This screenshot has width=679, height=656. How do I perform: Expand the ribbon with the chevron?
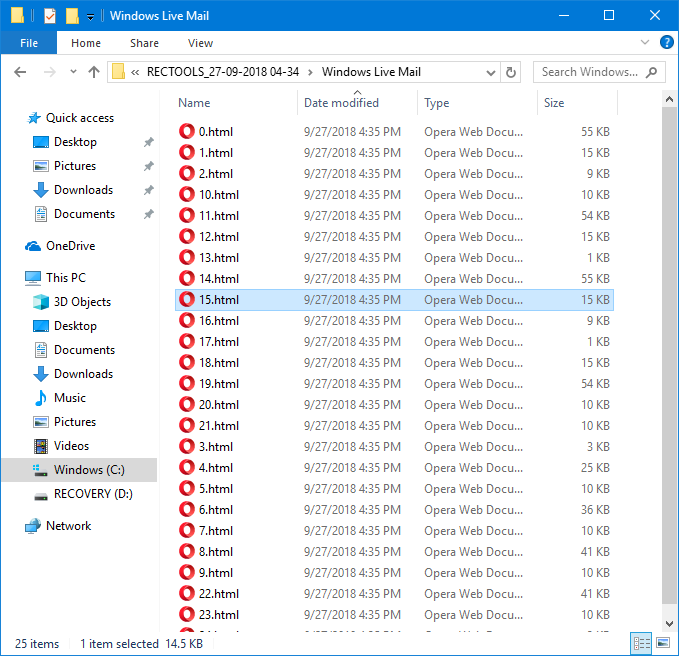(x=644, y=42)
